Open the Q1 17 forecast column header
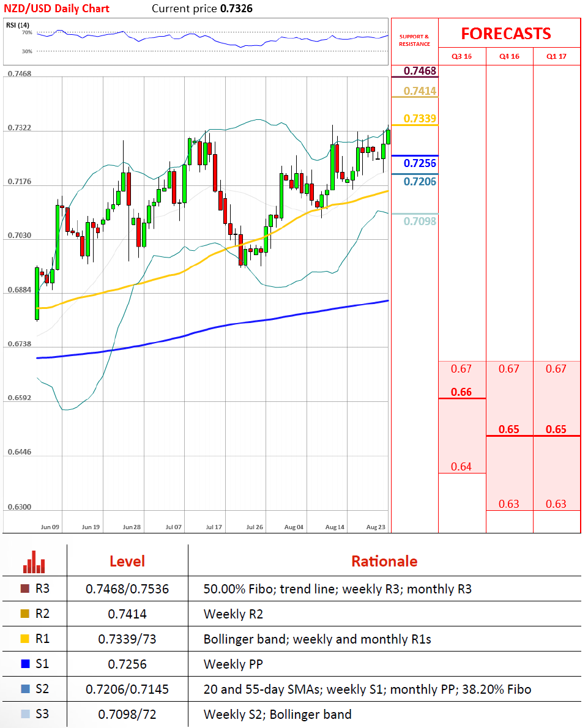 click(x=556, y=56)
